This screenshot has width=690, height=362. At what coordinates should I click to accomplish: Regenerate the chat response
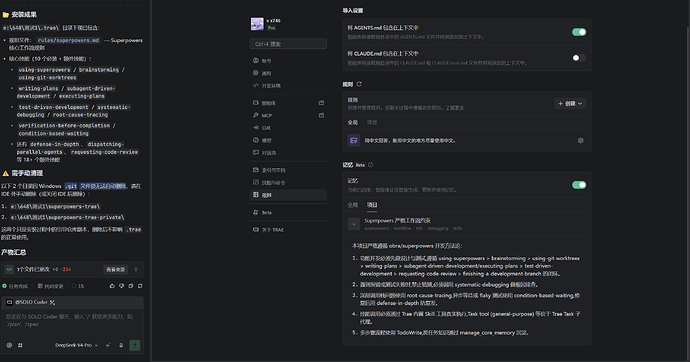[140, 286]
